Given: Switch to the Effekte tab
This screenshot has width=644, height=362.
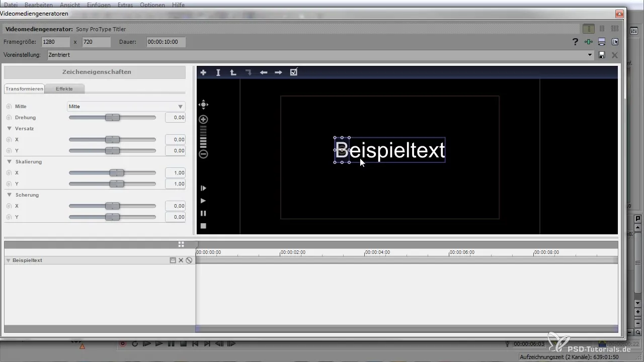Looking at the screenshot, I should click(64, 89).
